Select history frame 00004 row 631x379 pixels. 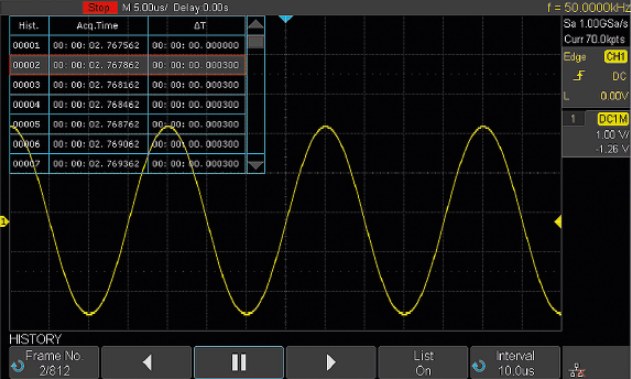[x=127, y=104]
